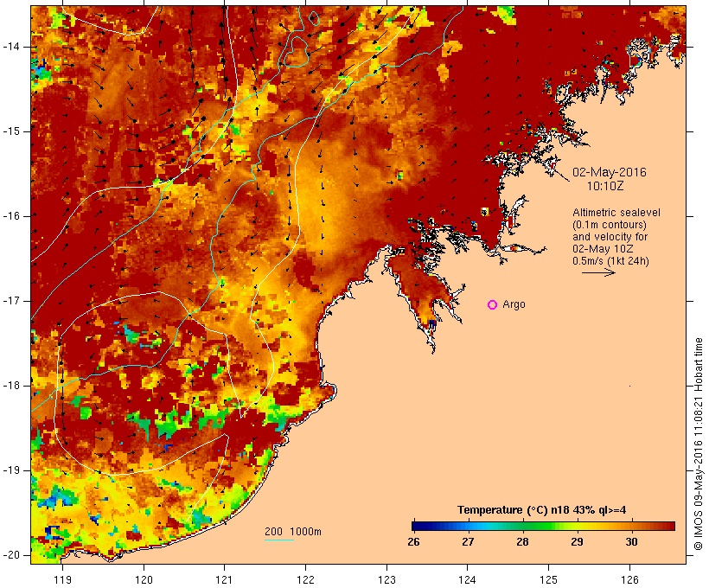Image resolution: width=709 pixels, height=588 pixels.
Task: Click longitude axis label 124
Action: point(468,579)
